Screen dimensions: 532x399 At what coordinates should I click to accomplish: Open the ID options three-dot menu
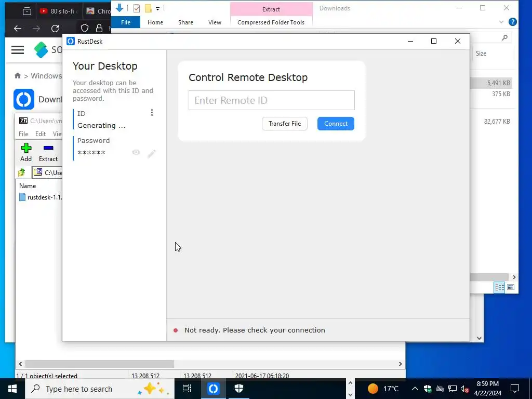coord(152,113)
